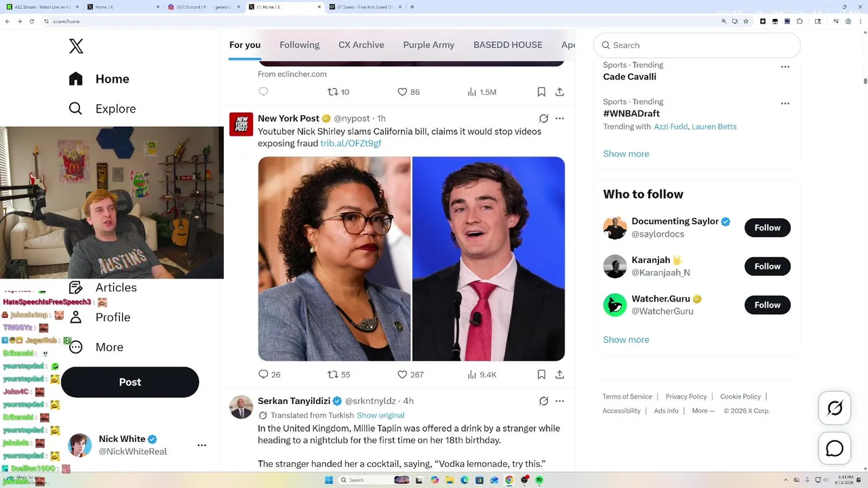
Task: Open a new browser tab
Action: coord(412,7)
